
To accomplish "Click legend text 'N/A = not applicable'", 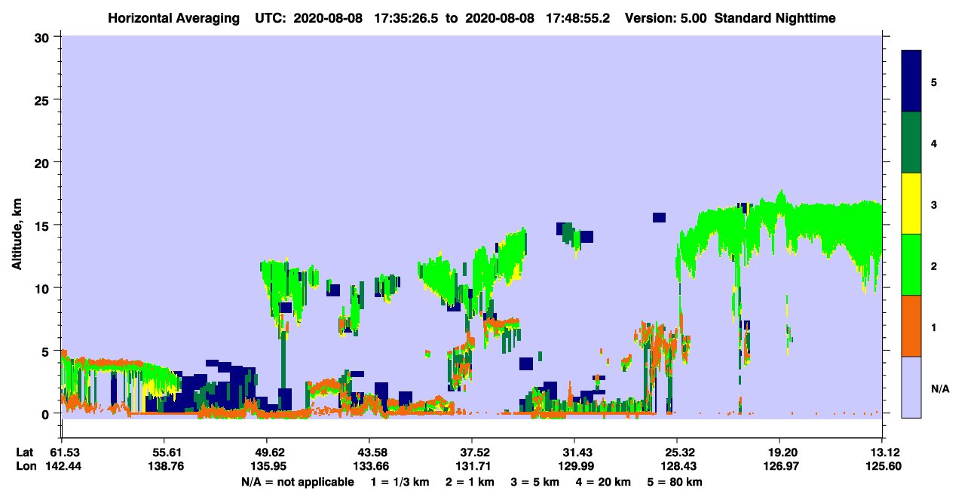I will 297,482.
